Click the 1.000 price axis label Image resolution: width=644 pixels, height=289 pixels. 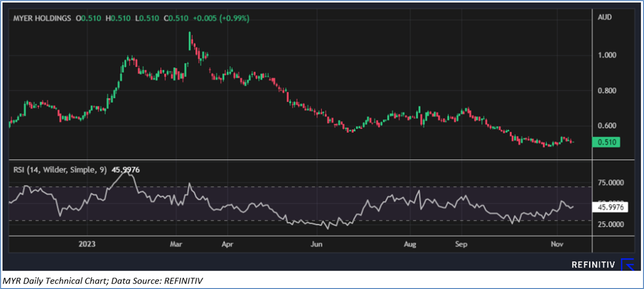pos(607,56)
